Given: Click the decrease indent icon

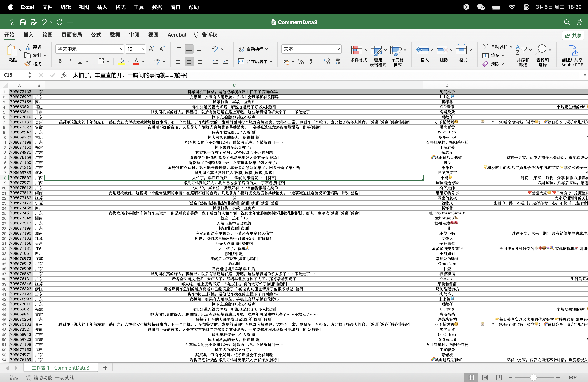Looking at the screenshot, I should tap(215, 61).
